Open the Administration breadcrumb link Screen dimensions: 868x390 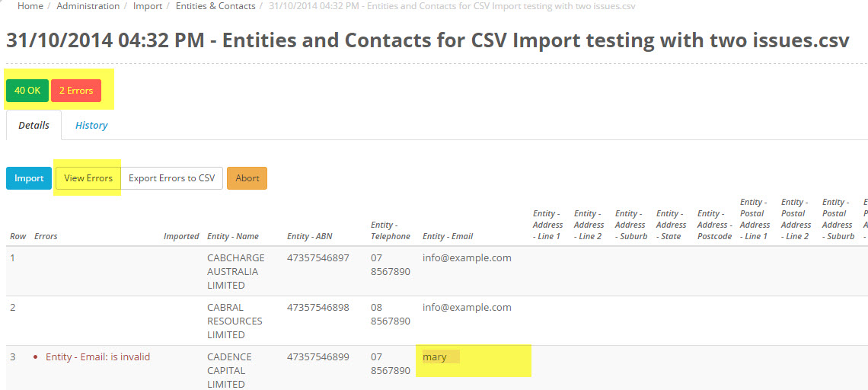coord(88,6)
